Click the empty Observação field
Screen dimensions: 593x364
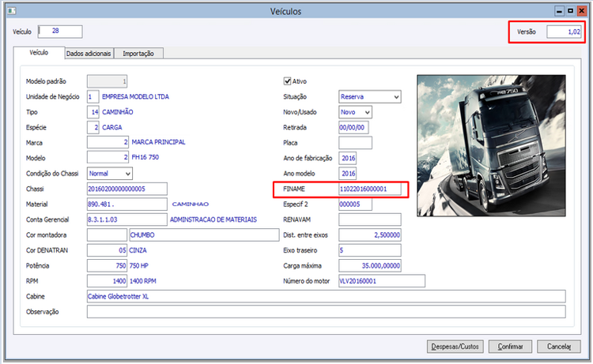coord(327,312)
